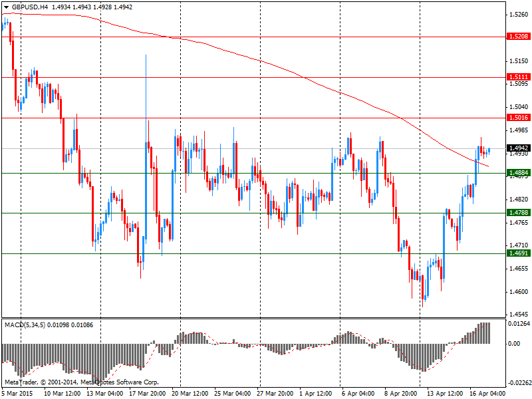
Task: Click the 5 Mar 2015 date label
Action: 18,394
